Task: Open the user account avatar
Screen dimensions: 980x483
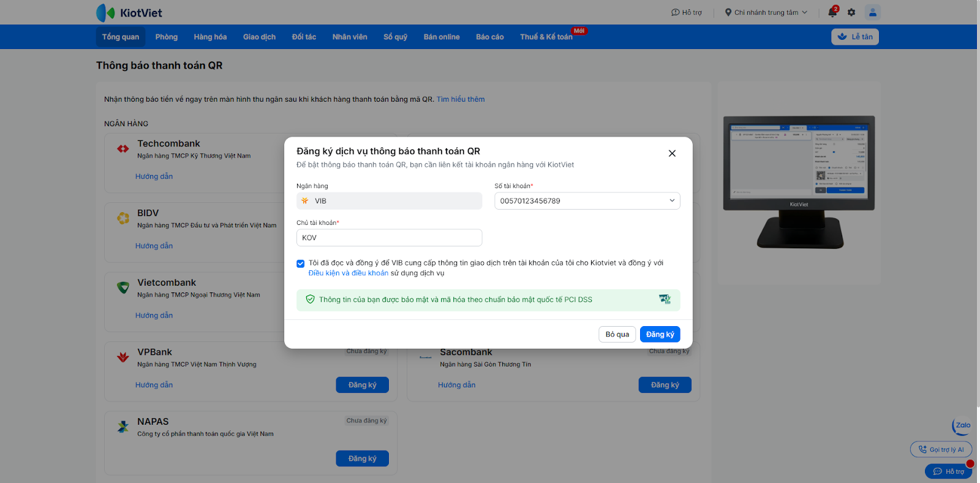Action: 873,12
